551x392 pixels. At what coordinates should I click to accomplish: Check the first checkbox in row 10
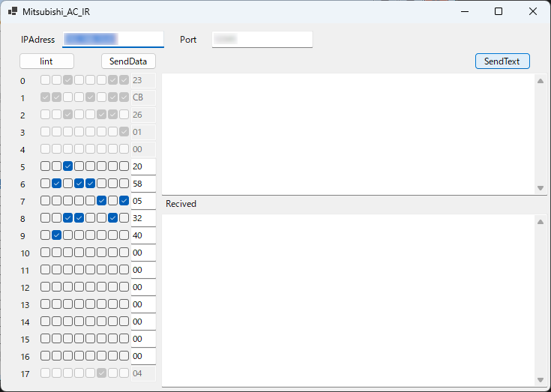click(45, 252)
